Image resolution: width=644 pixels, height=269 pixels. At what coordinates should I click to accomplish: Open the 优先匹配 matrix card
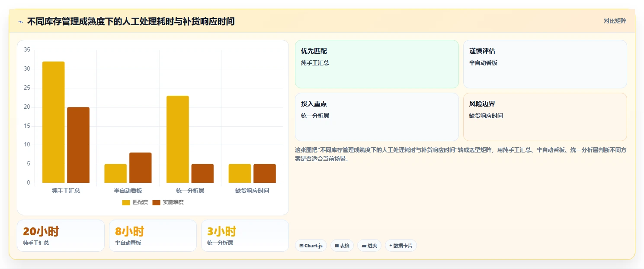point(377,64)
